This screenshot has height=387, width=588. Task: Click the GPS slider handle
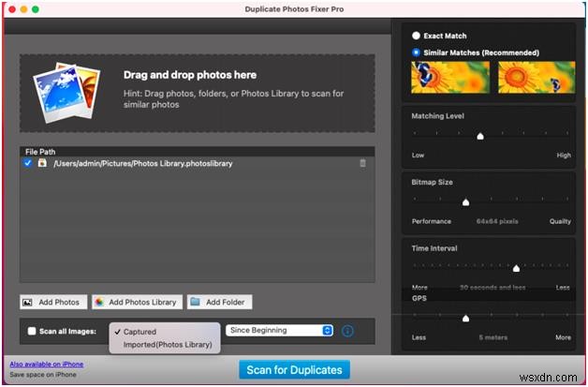(465, 319)
